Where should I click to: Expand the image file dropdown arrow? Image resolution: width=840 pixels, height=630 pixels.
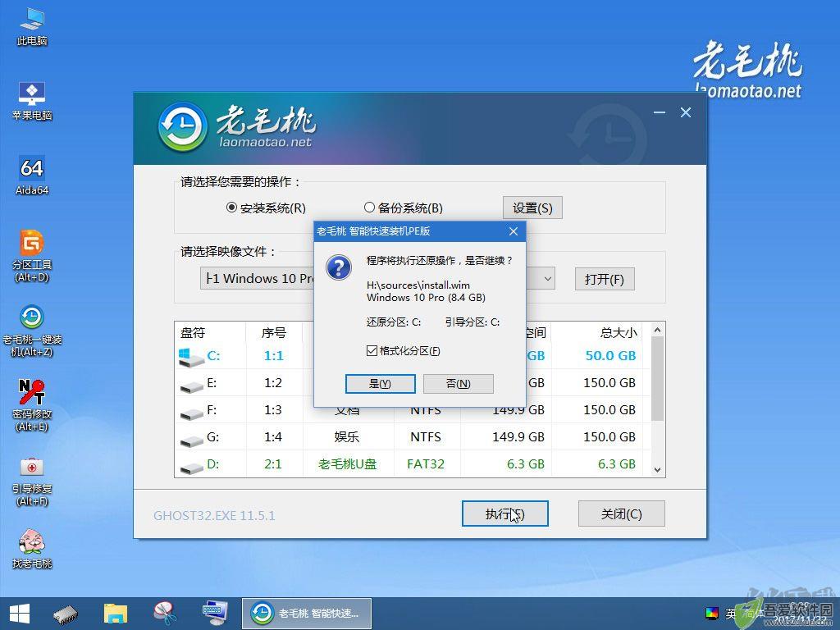pyautogui.click(x=547, y=279)
